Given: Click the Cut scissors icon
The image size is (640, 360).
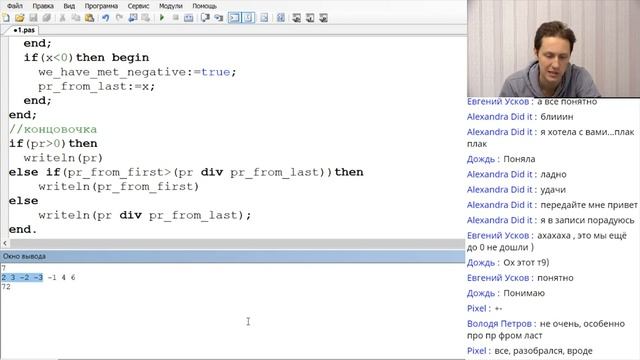Looking at the screenshot, I should click(x=62, y=18).
